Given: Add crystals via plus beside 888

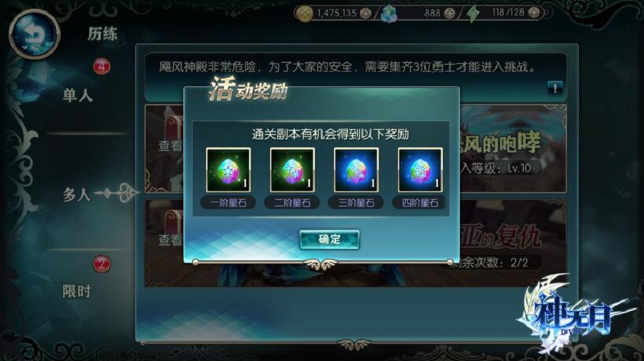Looking at the screenshot, I should [450, 13].
